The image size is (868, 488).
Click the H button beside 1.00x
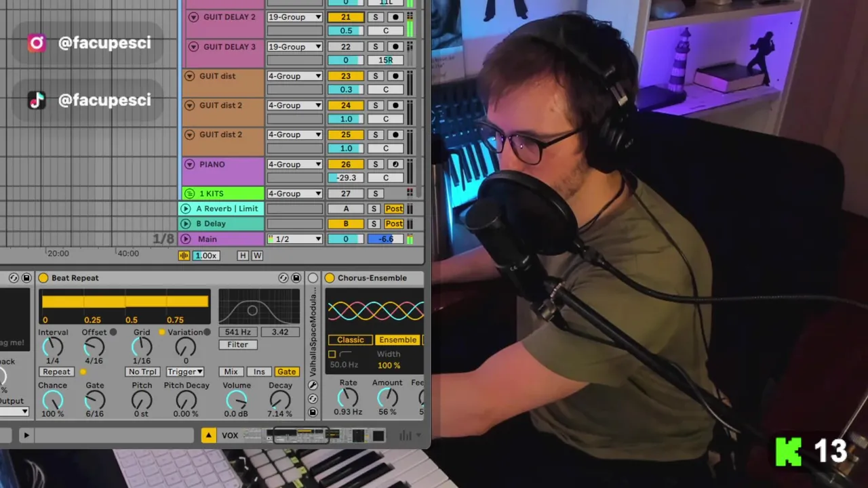point(243,256)
